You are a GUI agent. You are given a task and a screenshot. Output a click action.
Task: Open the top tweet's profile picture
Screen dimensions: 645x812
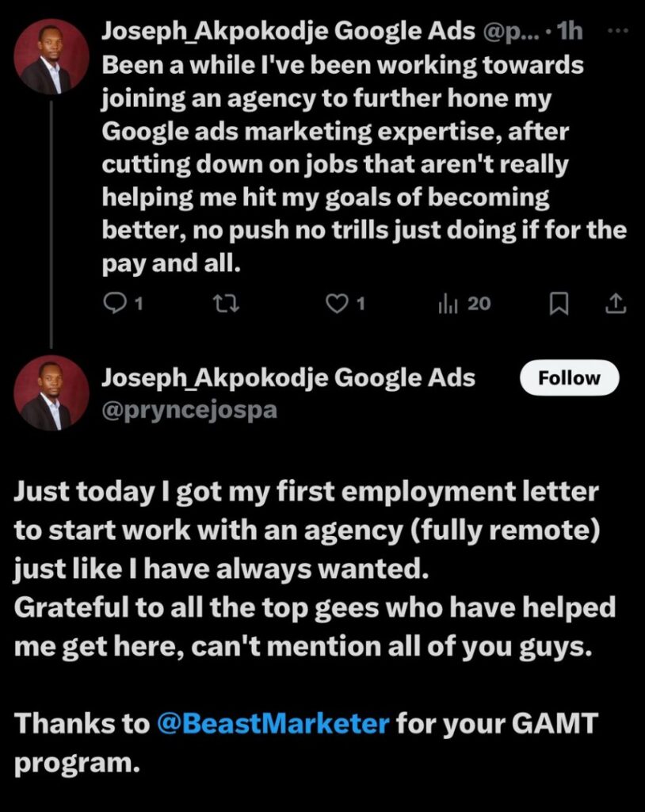[52, 57]
